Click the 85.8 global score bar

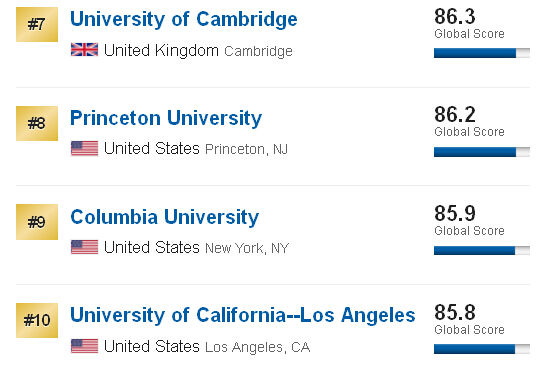coord(482,349)
